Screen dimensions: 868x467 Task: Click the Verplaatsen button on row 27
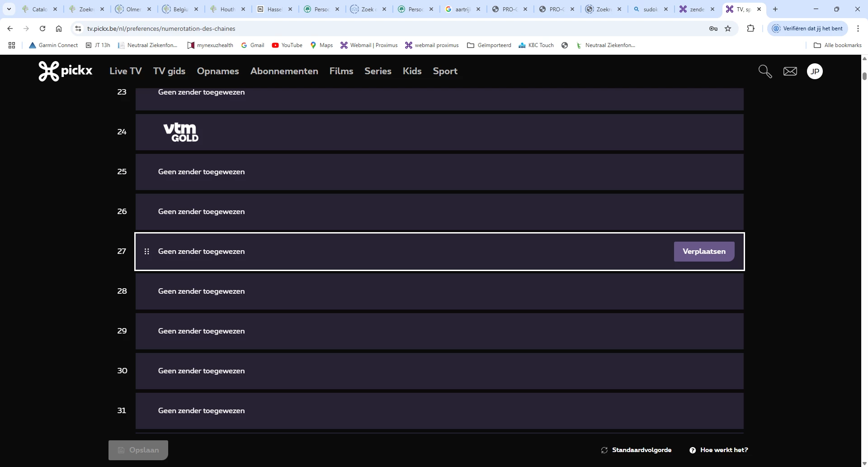click(x=704, y=252)
